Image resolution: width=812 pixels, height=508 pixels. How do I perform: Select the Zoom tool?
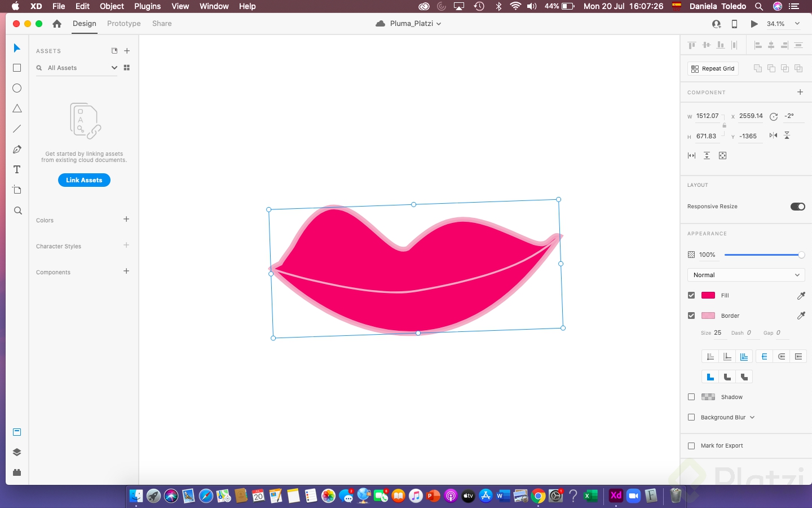[x=17, y=211]
